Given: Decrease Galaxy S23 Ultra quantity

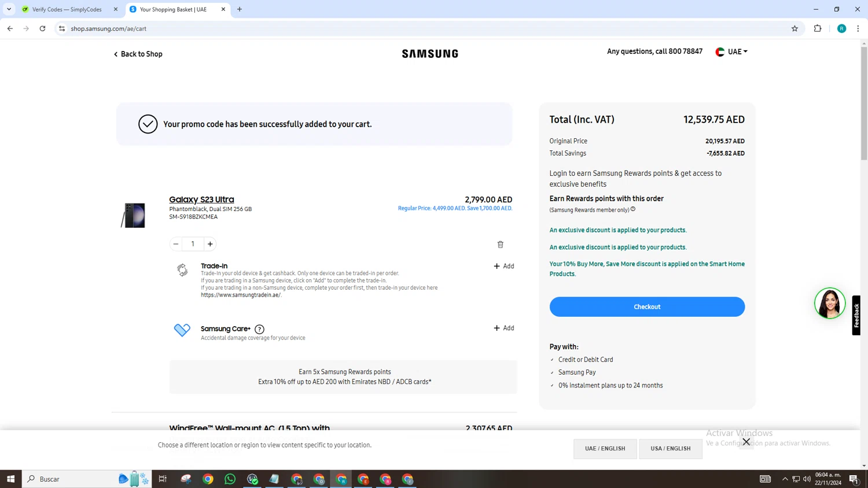Looking at the screenshot, I should pos(176,244).
